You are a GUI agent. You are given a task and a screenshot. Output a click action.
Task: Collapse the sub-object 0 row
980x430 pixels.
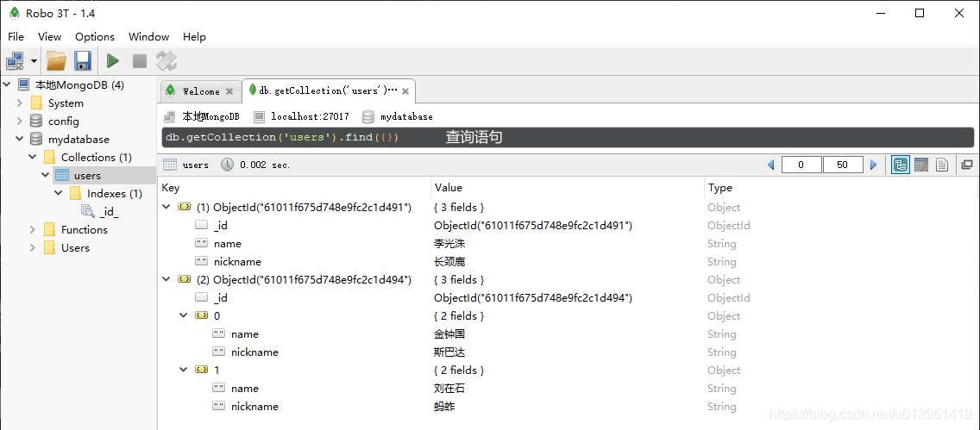183,315
